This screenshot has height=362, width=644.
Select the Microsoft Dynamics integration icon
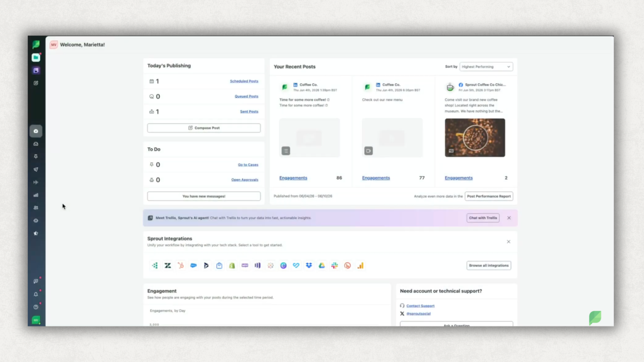(x=206, y=265)
